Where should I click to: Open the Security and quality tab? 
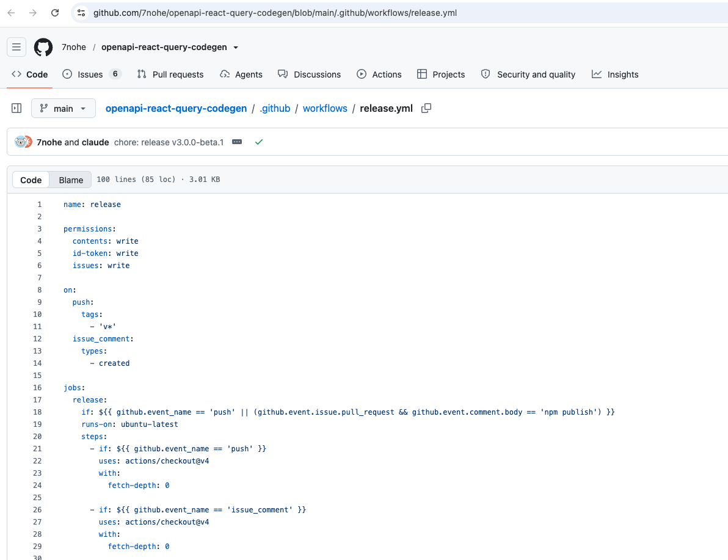tap(528, 75)
